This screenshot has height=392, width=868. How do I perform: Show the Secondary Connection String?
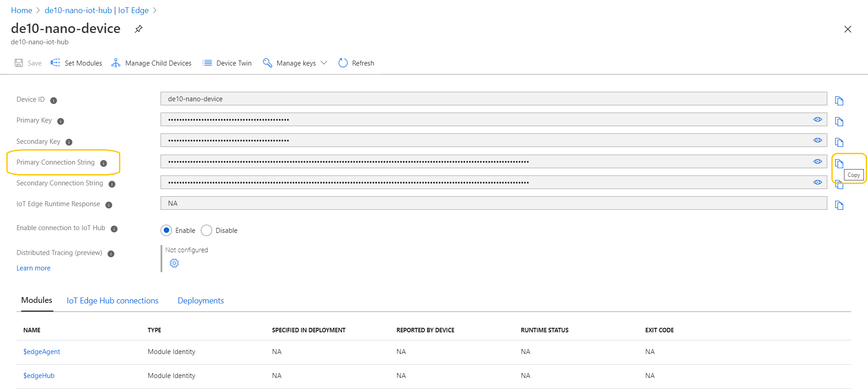(817, 182)
